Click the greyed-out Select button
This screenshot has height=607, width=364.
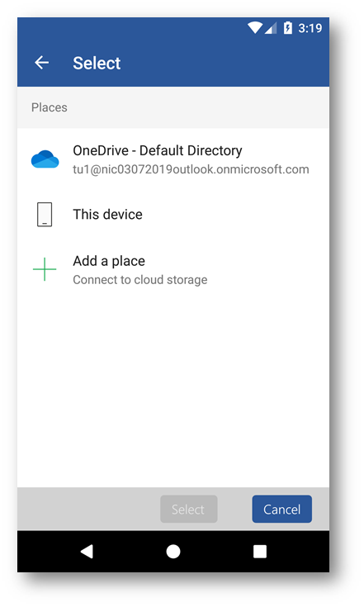[189, 509]
